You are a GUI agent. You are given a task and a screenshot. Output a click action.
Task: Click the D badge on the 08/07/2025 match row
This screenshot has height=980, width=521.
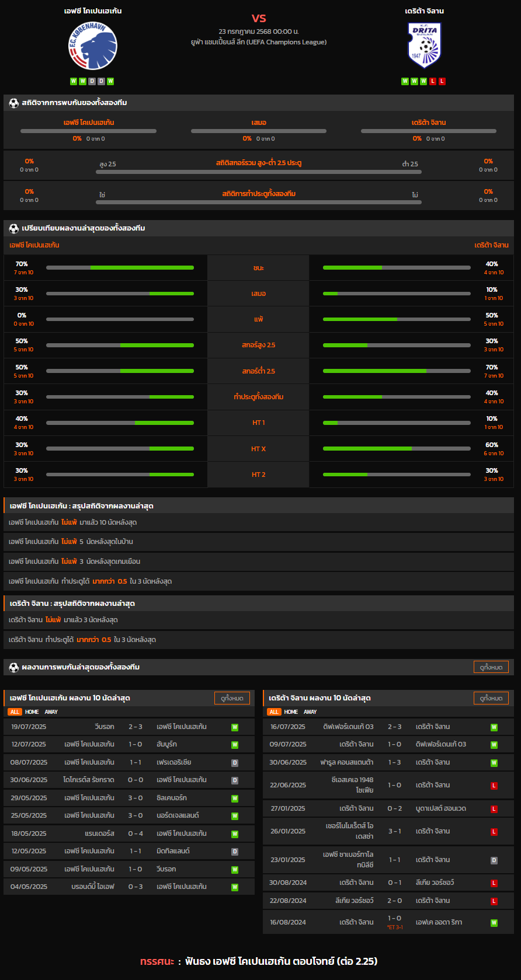tap(235, 763)
